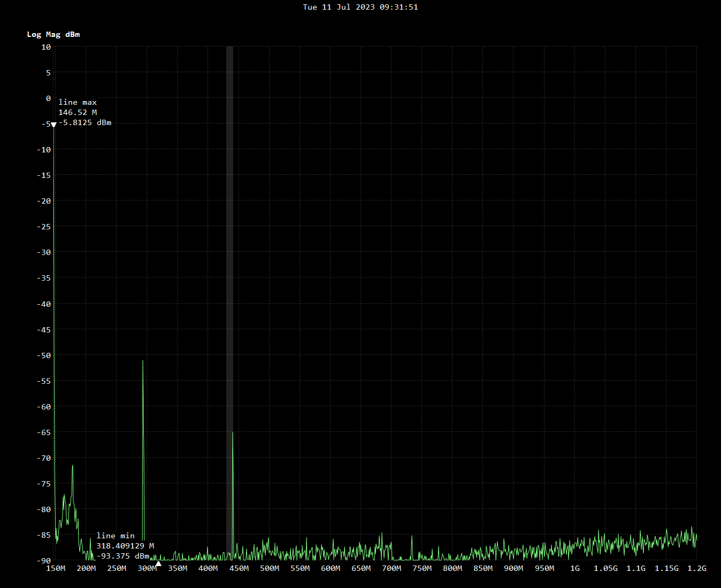
Task: Click the 1.2G frequency axis label
Action: [x=696, y=568]
